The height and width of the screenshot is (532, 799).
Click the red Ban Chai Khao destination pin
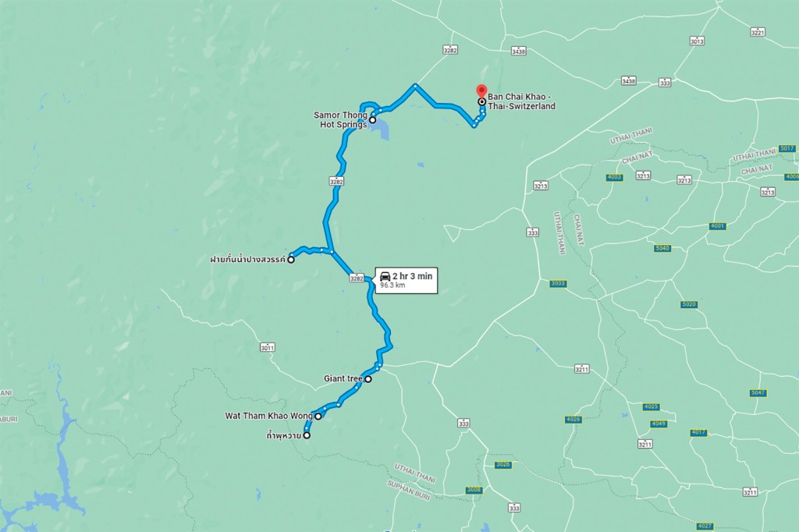click(481, 92)
